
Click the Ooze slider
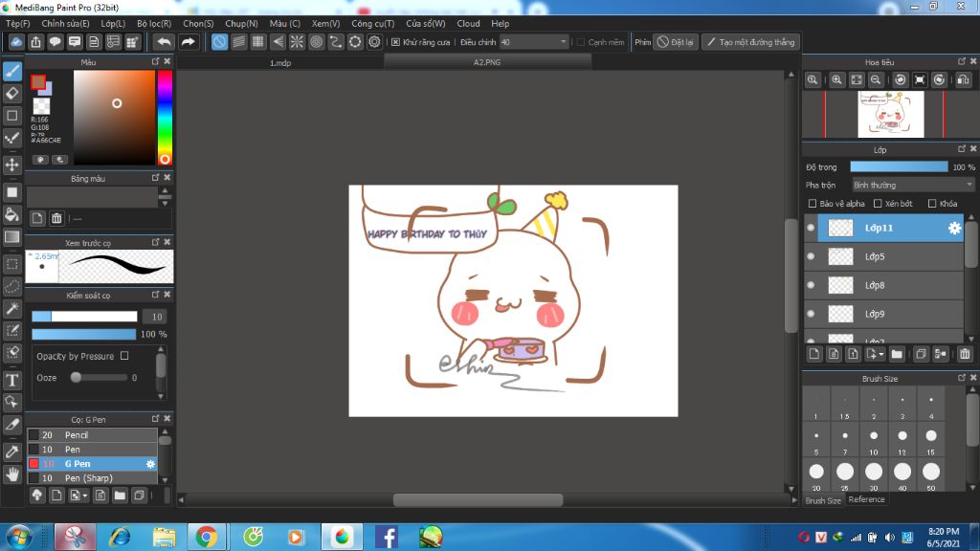click(100, 377)
